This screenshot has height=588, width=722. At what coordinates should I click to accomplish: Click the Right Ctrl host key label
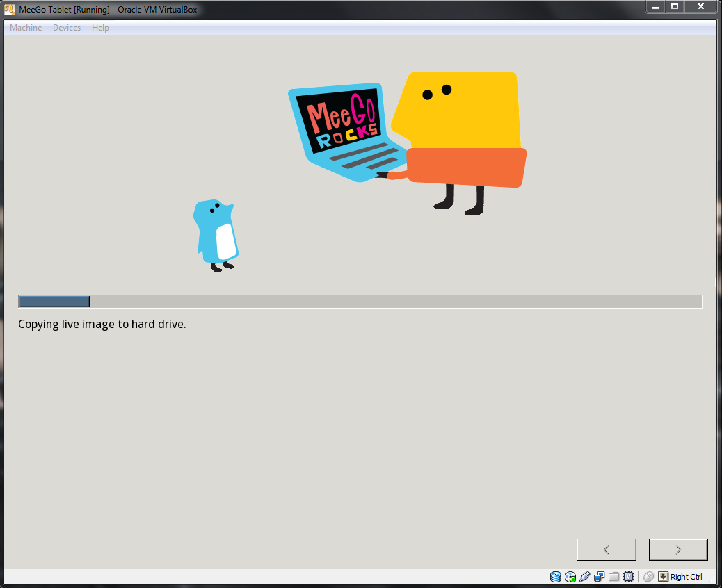pyautogui.click(x=687, y=576)
